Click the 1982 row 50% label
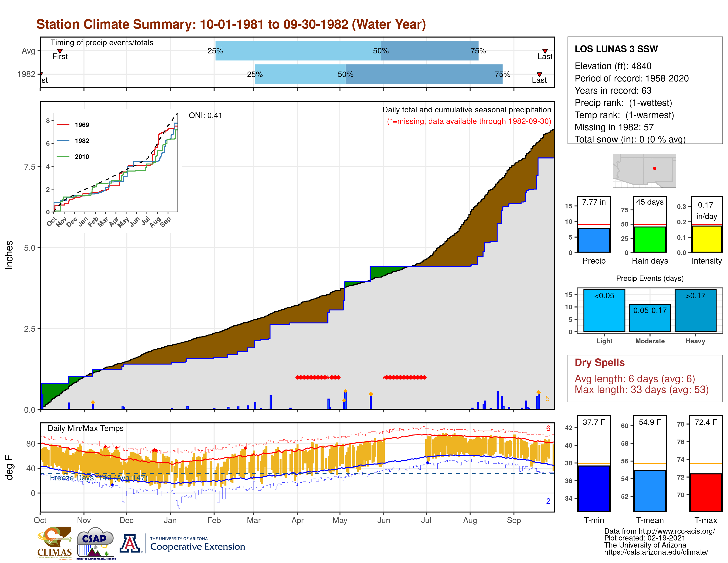728x563 pixels. (x=345, y=74)
